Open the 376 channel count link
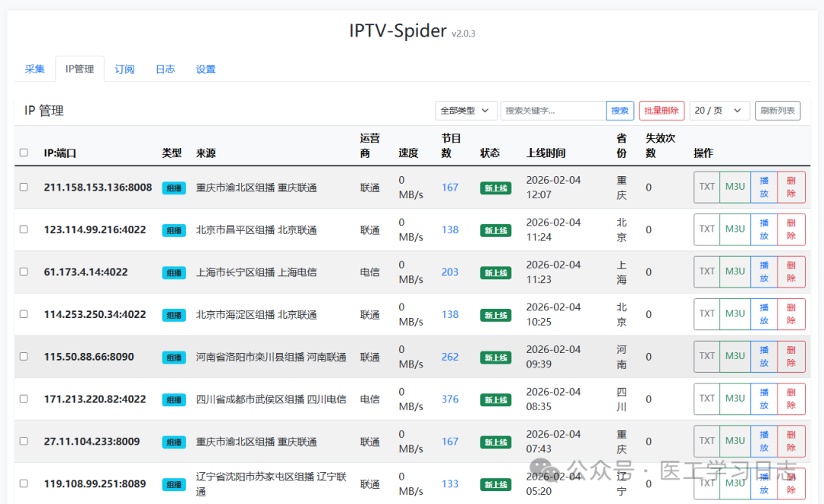The image size is (824, 504). click(x=450, y=399)
